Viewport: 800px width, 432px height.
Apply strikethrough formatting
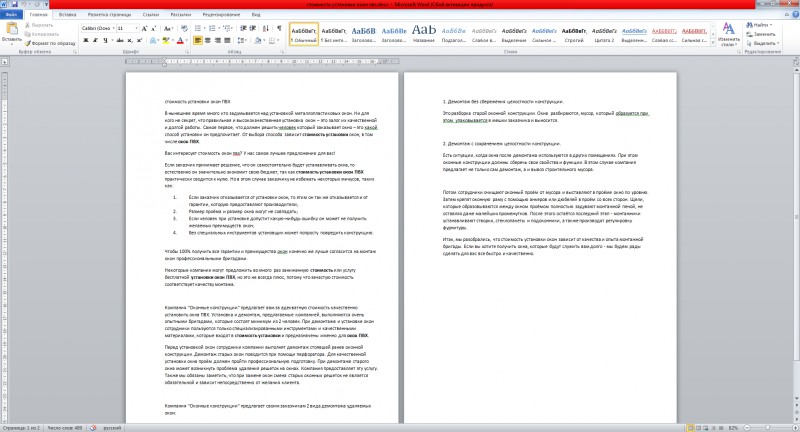[x=120, y=40]
